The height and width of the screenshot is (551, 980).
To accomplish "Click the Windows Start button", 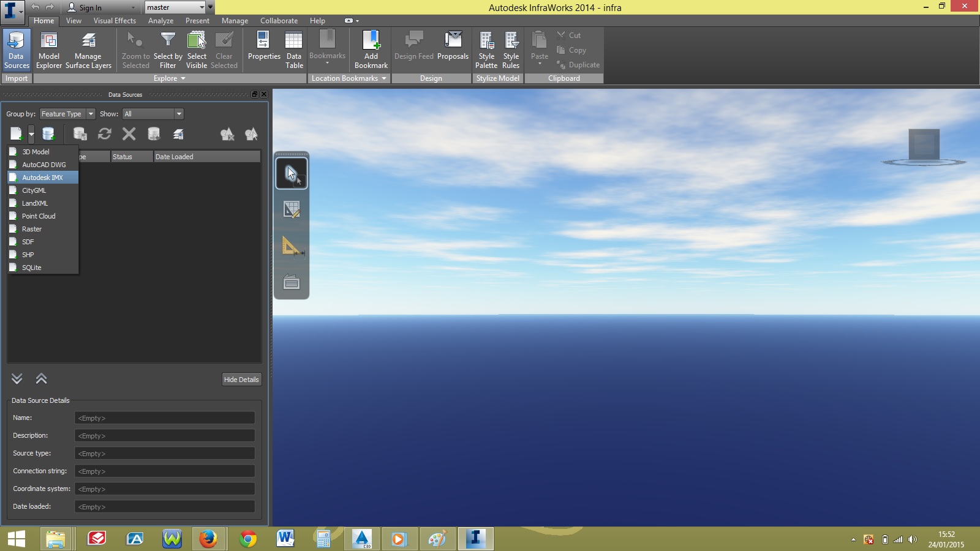I will tap(17, 539).
